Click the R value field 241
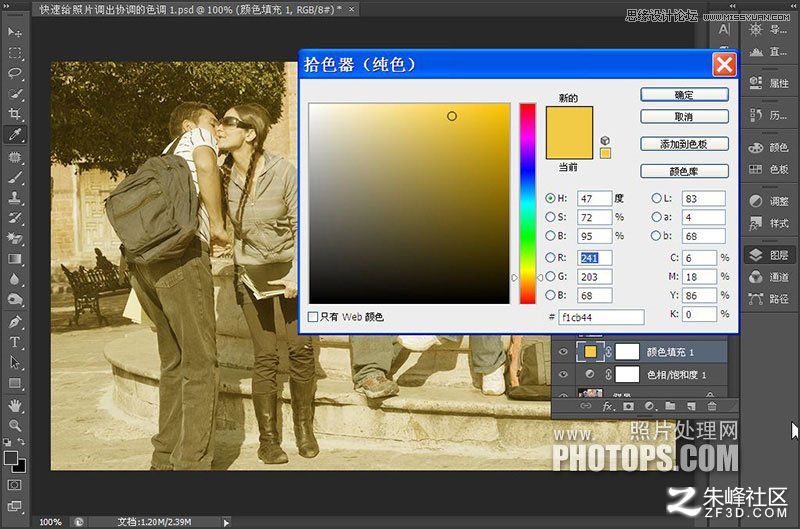 coord(594,258)
